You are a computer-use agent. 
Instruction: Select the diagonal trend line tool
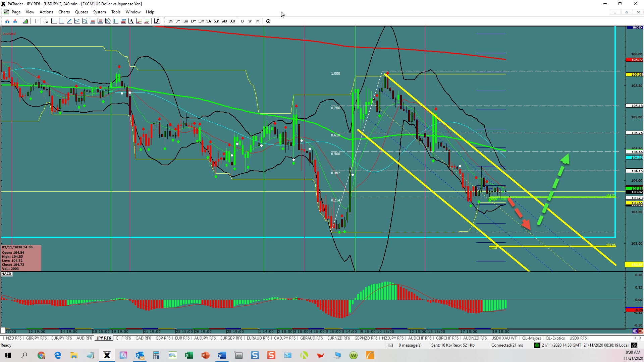[x=69, y=21]
